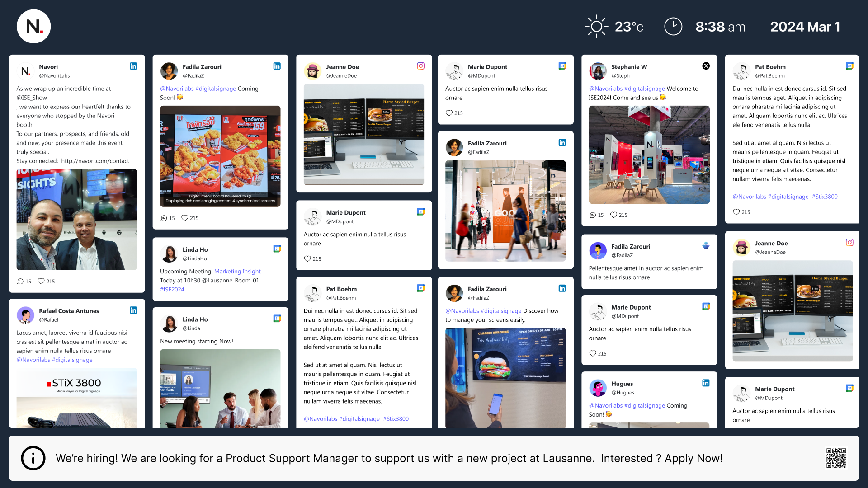Click Rafael Costa Antunes' avatar

click(x=25, y=315)
